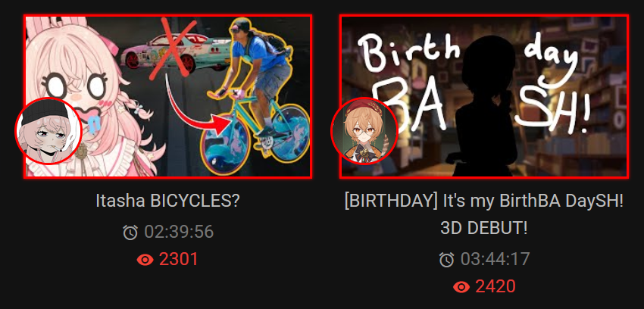This screenshot has width=644, height=309.
Task: Click the 2420 viewer count
Action: point(495,286)
